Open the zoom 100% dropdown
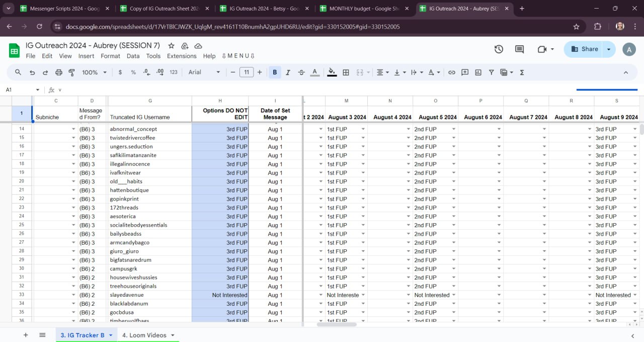The image size is (644, 342). [94, 73]
